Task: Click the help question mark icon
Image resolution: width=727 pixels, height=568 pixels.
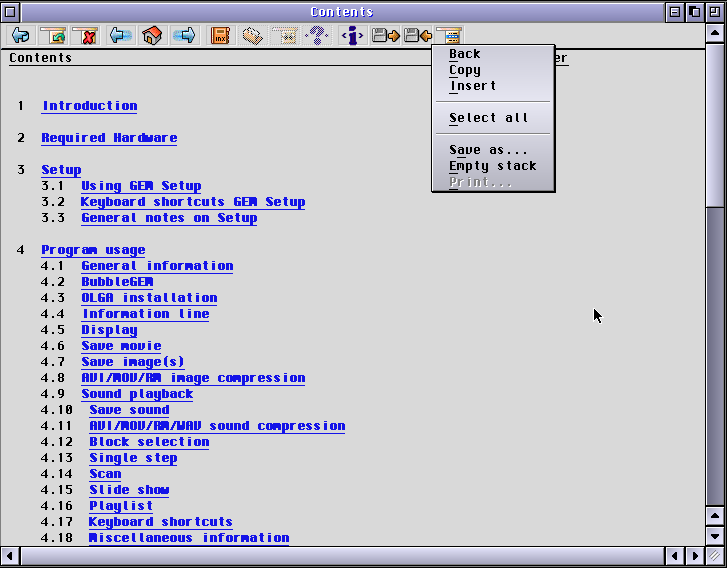Action: click(317, 36)
